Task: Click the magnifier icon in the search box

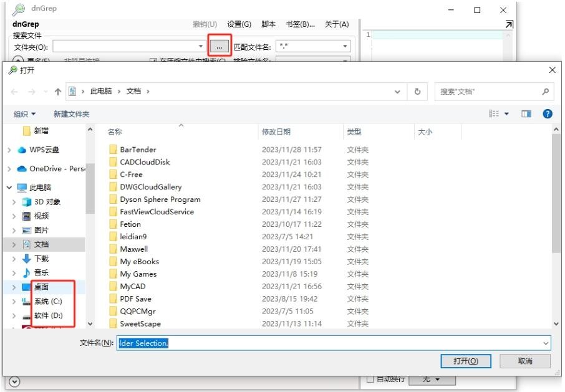Action: (x=546, y=92)
